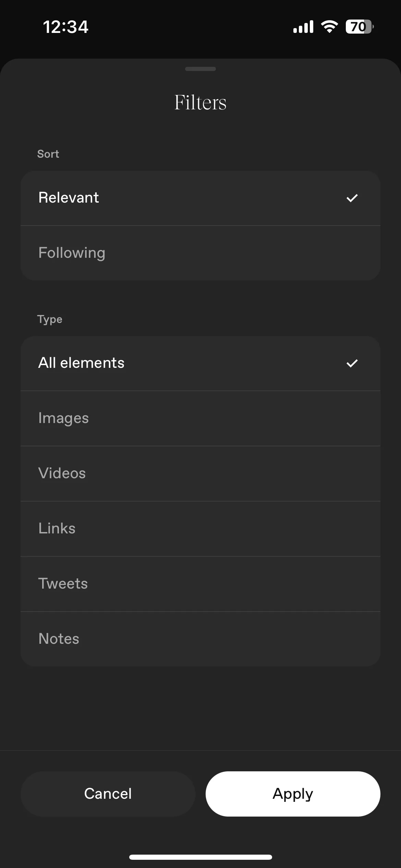401x868 pixels.
Task: Filter results by Tweets
Action: click(x=200, y=584)
